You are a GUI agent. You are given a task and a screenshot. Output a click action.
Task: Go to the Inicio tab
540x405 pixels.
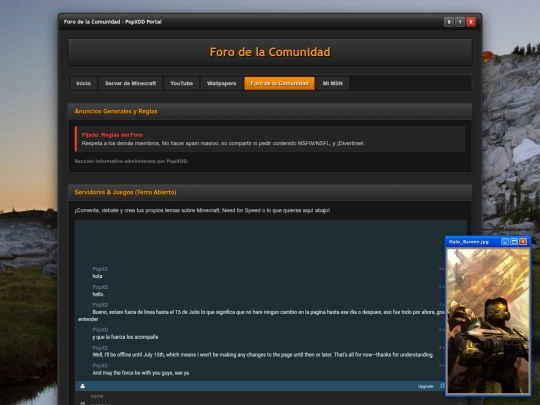click(x=83, y=83)
